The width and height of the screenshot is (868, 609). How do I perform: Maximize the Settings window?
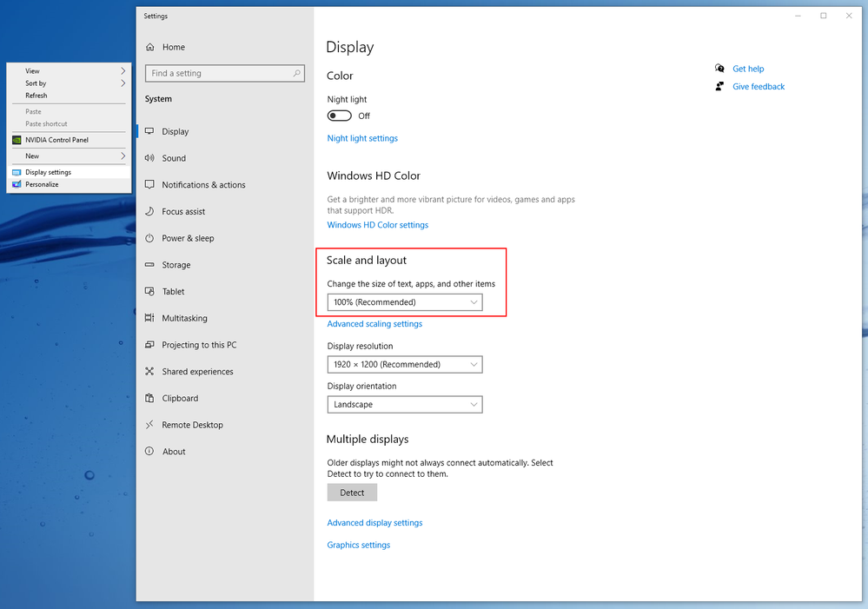point(824,16)
